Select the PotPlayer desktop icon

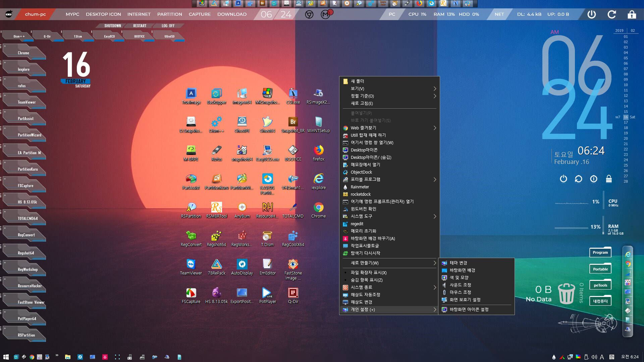click(x=267, y=296)
